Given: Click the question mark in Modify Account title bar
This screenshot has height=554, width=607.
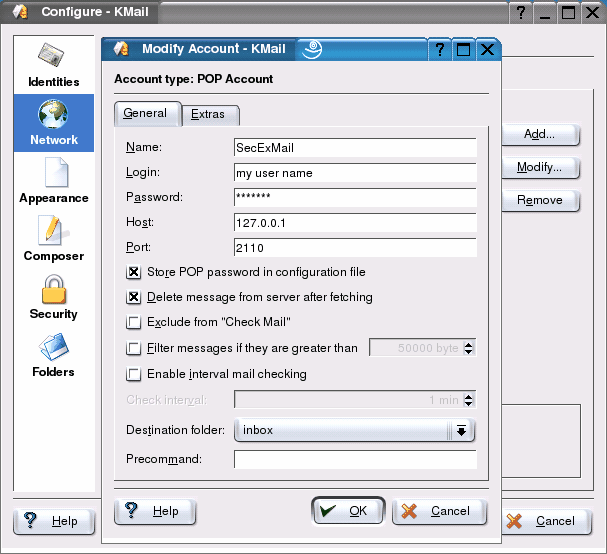Looking at the screenshot, I should pyautogui.click(x=439, y=50).
